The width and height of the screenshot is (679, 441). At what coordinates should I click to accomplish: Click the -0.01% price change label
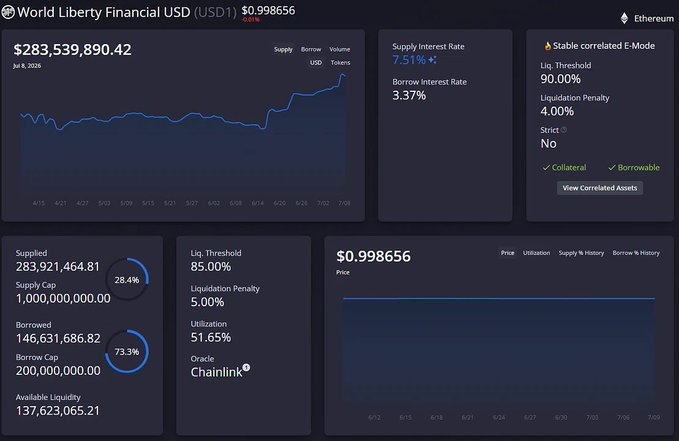pyautogui.click(x=250, y=20)
